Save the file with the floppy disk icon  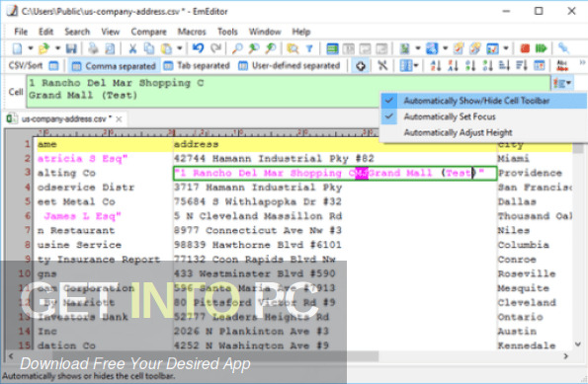coord(71,48)
